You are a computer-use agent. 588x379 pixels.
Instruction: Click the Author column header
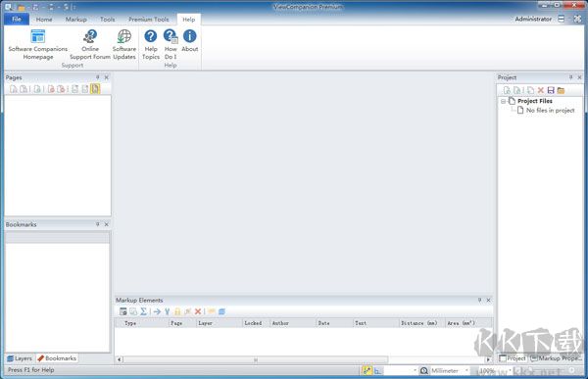(x=292, y=323)
